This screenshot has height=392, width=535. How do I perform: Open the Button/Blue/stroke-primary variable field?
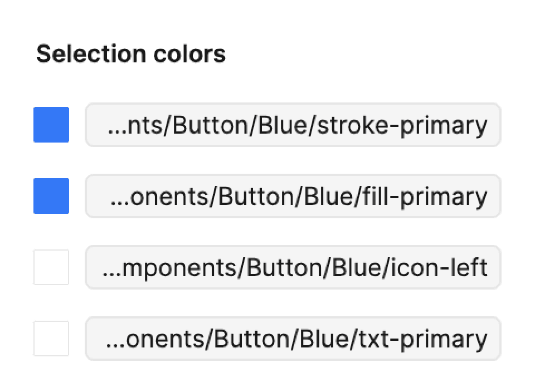coord(293,125)
